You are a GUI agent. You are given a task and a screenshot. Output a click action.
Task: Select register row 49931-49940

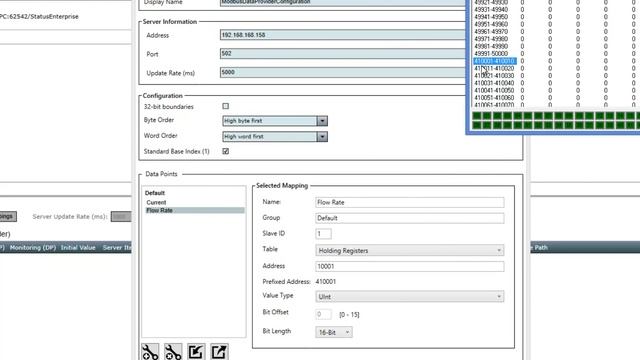click(x=491, y=10)
